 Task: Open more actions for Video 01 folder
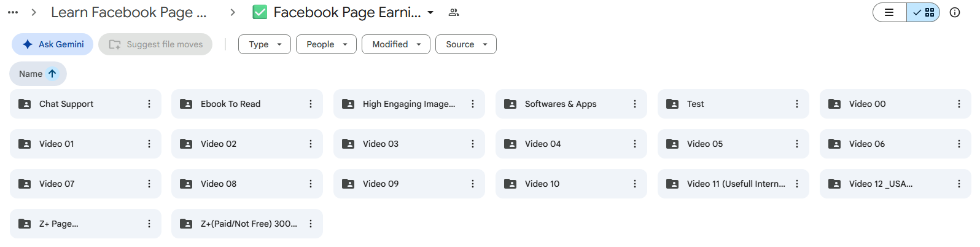coord(149,144)
